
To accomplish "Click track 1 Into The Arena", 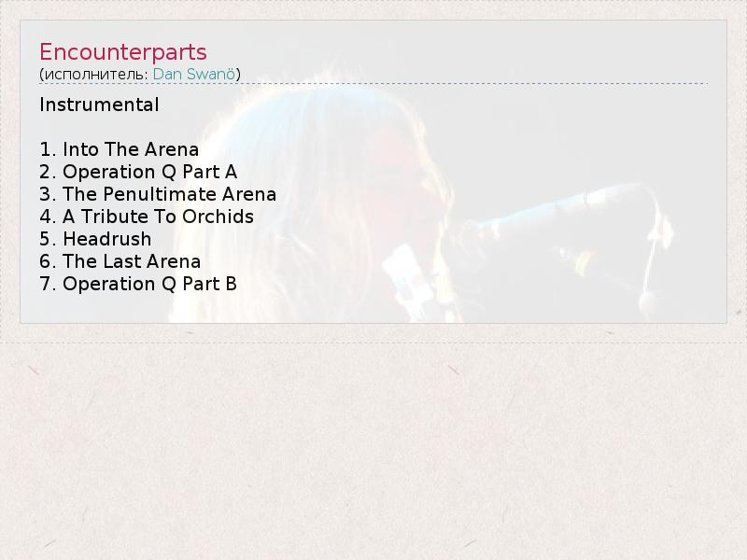I will click(x=120, y=149).
